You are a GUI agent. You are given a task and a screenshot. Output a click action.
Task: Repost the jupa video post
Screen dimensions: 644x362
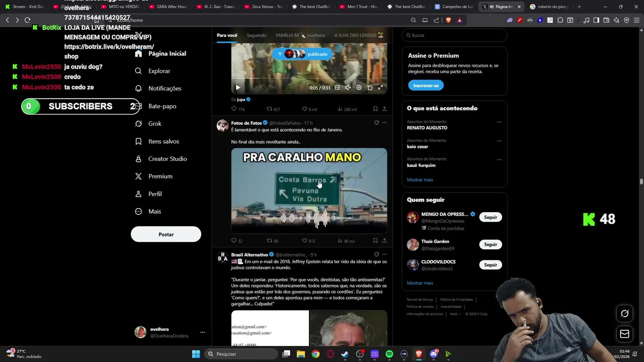click(273, 109)
